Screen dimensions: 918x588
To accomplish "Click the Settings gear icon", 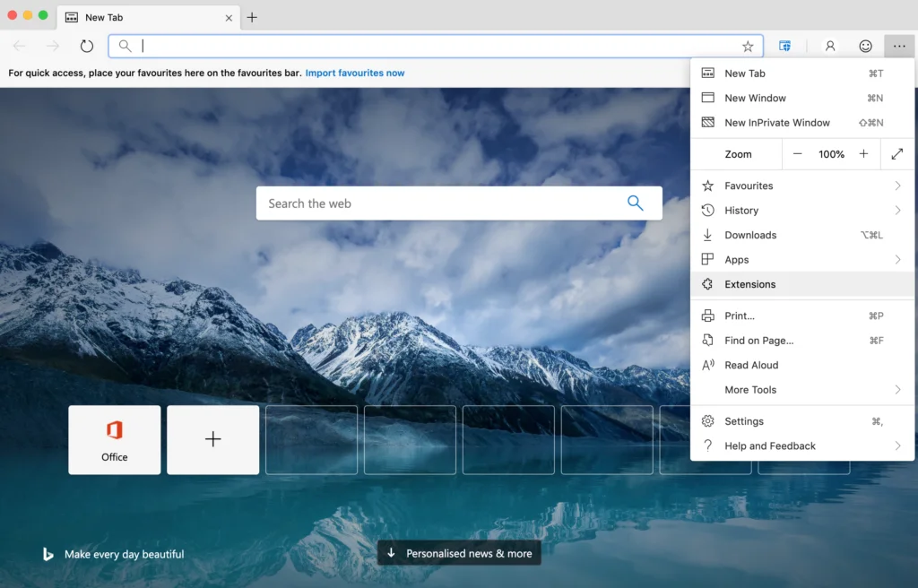I will click(x=708, y=421).
